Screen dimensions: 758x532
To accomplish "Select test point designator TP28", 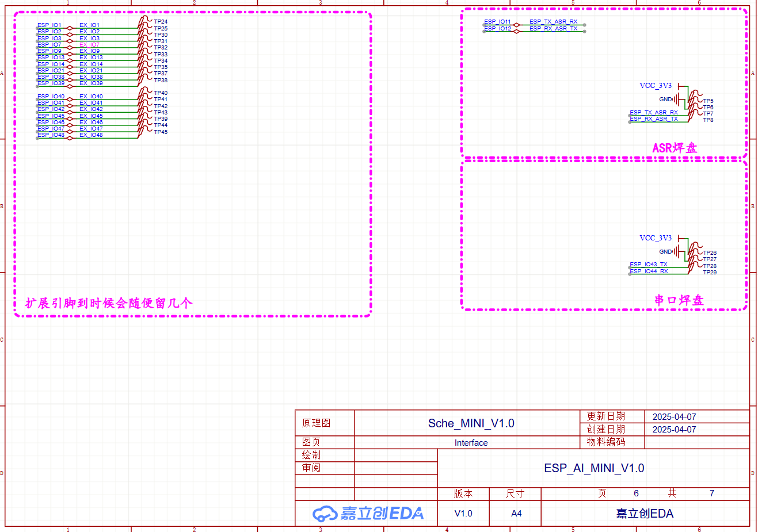I will coord(710,266).
